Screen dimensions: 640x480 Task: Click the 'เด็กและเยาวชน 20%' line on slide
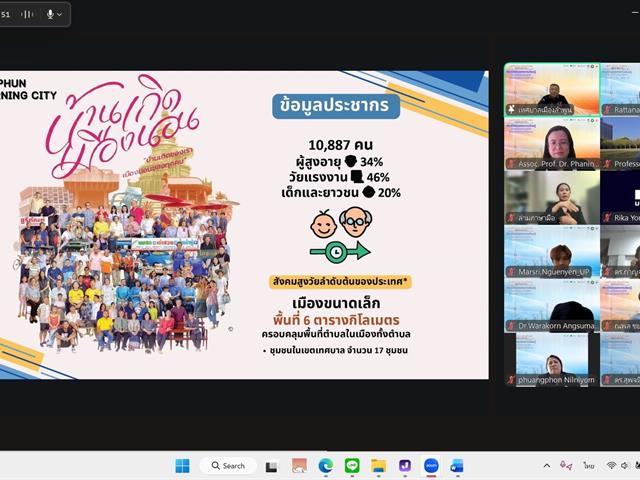(x=341, y=193)
